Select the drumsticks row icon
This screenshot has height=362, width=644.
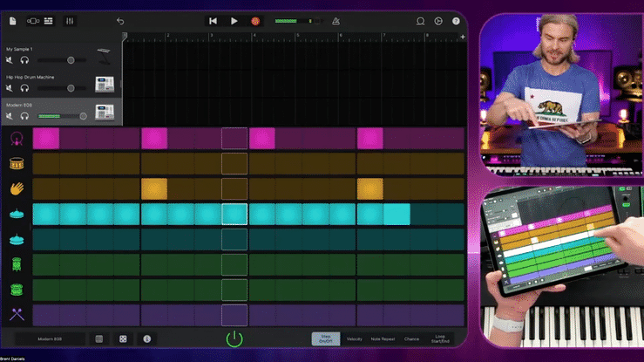tap(17, 314)
